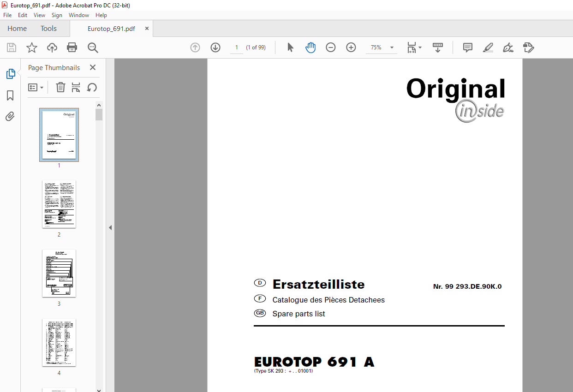This screenshot has width=573, height=392.
Task: Open the File menu
Action: (x=7, y=15)
